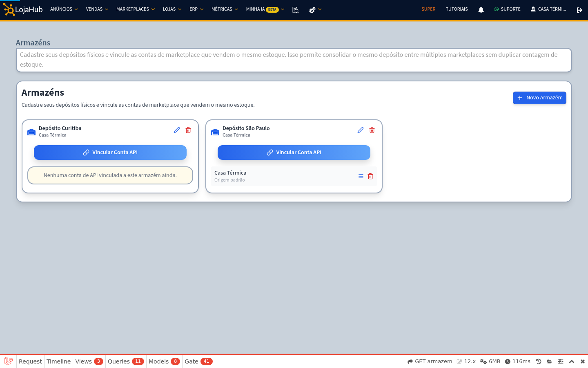Close the debugbar

pyautogui.click(x=583, y=361)
